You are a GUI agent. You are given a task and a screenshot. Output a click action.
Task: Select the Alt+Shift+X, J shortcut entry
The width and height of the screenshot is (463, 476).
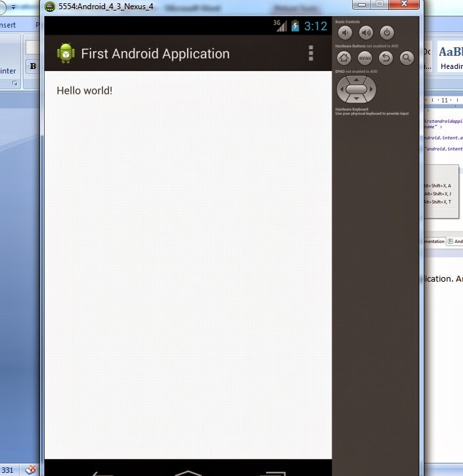point(437,194)
